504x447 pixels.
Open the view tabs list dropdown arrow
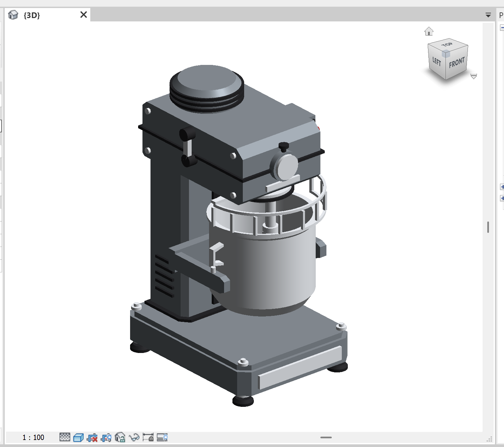pyautogui.click(x=488, y=15)
